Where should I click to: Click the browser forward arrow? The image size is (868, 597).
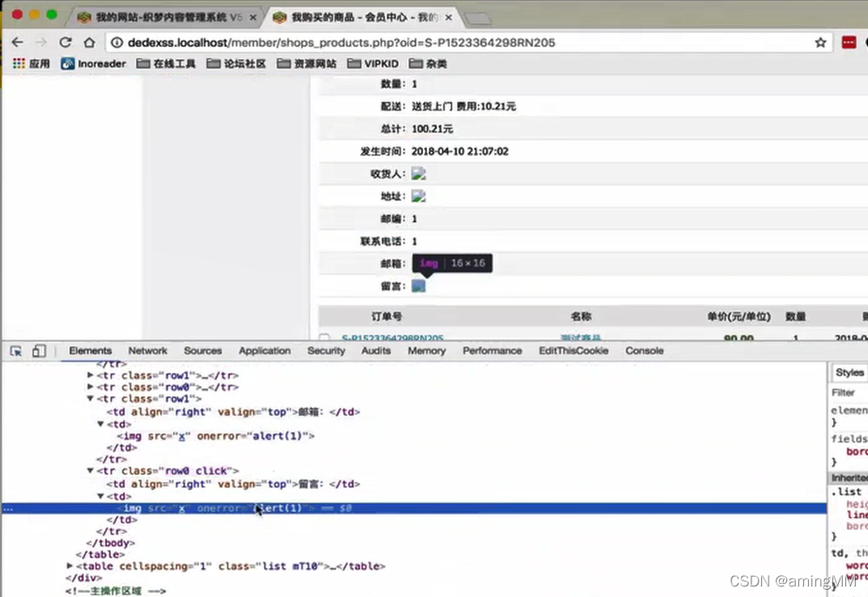click(x=41, y=42)
